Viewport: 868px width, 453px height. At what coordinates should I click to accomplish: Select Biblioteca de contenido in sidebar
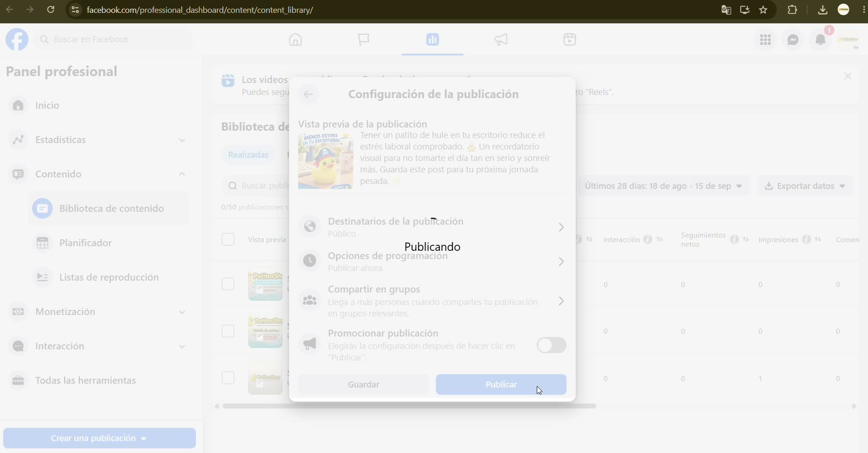108,209
